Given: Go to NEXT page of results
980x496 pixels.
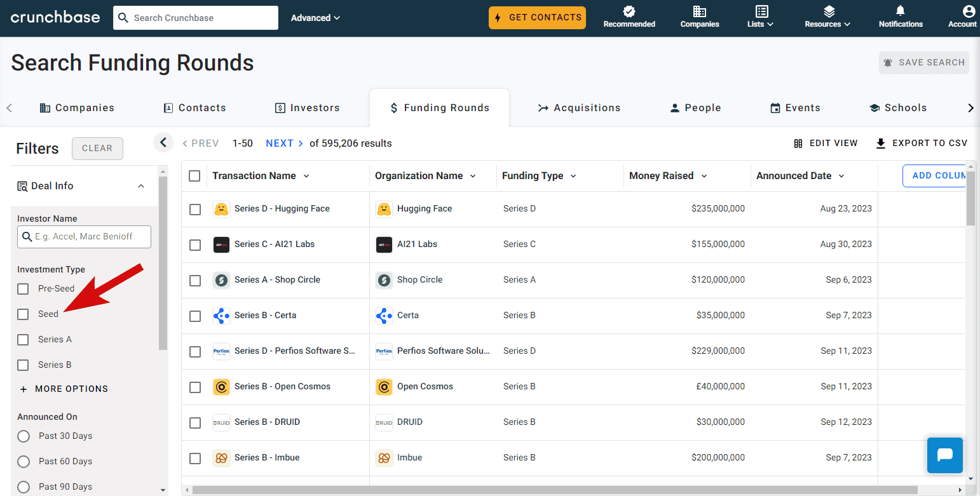Looking at the screenshot, I should click(x=284, y=144).
